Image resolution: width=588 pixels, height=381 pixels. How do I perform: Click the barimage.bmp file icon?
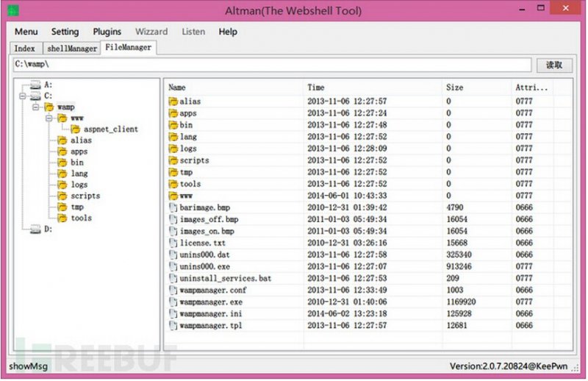(173, 207)
